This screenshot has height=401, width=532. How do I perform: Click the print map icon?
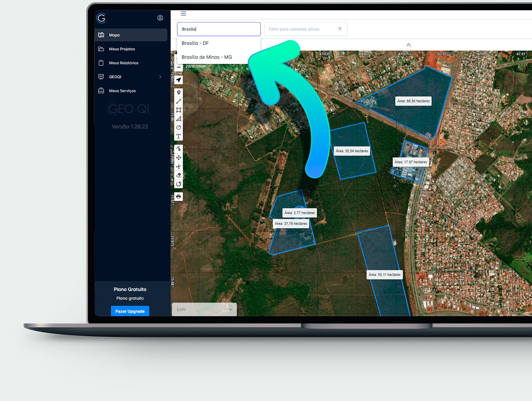point(179,197)
